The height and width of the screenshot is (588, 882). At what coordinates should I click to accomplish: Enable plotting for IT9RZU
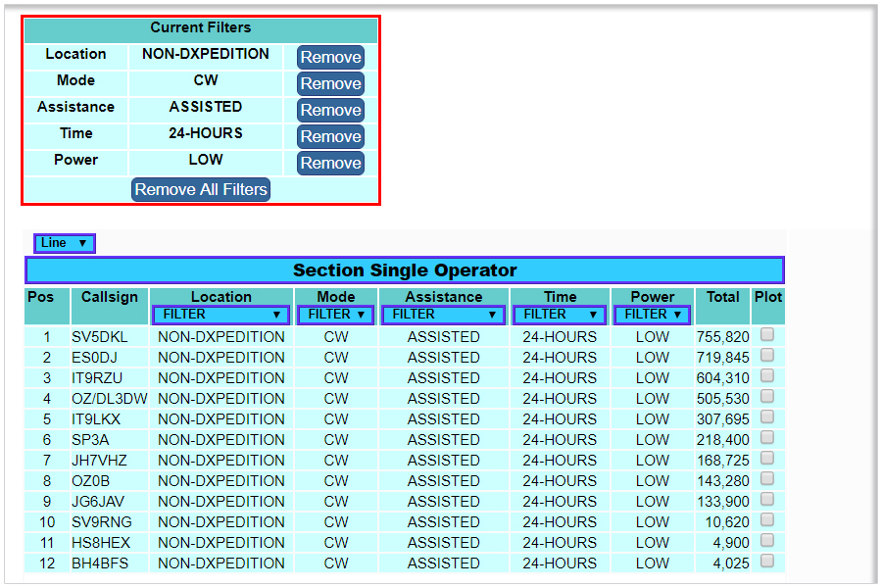point(767,375)
